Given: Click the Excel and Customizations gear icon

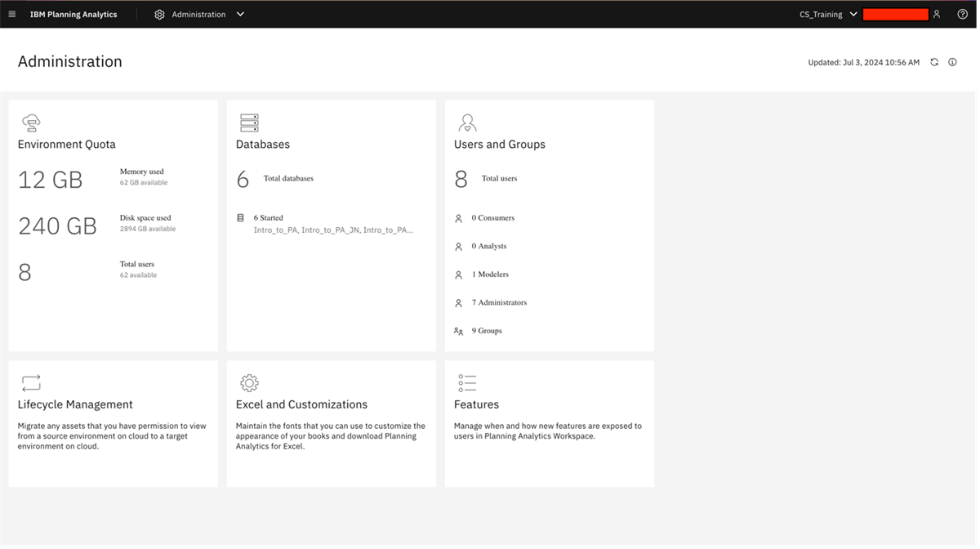Looking at the screenshot, I should click(x=249, y=382).
